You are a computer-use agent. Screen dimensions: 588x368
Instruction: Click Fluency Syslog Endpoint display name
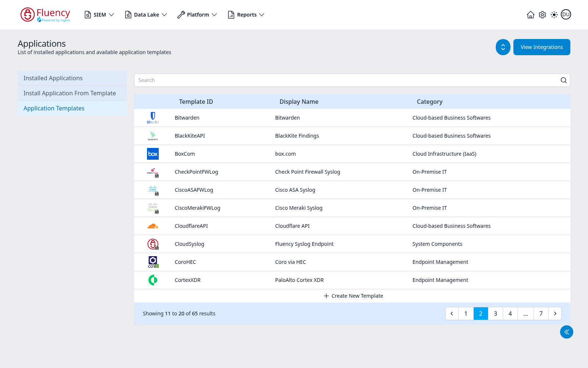click(304, 244)
